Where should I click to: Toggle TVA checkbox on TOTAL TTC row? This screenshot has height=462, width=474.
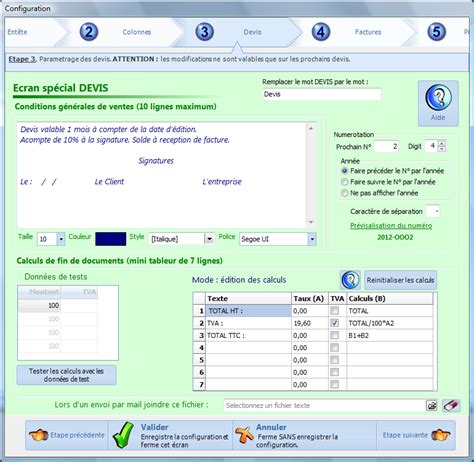[335, 335]
